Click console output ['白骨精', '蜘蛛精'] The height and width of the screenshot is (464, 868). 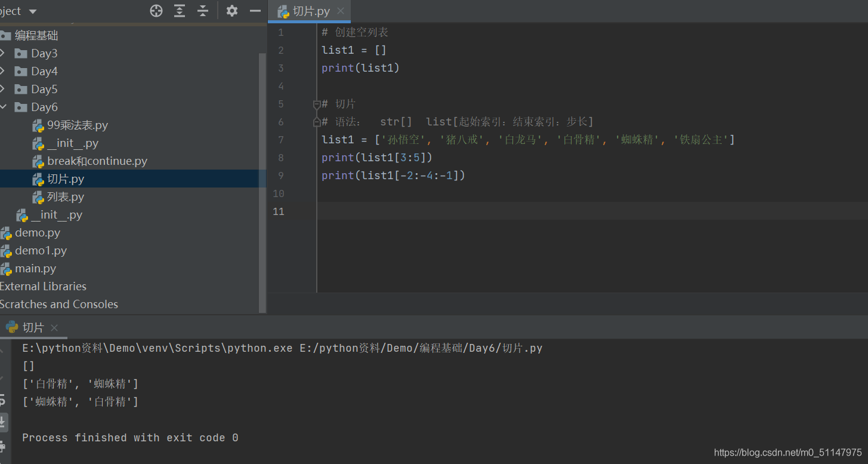[80, 384]
